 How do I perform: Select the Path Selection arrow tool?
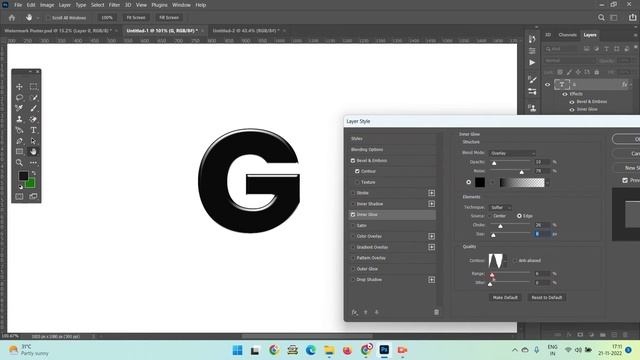[x=33, y=141]
